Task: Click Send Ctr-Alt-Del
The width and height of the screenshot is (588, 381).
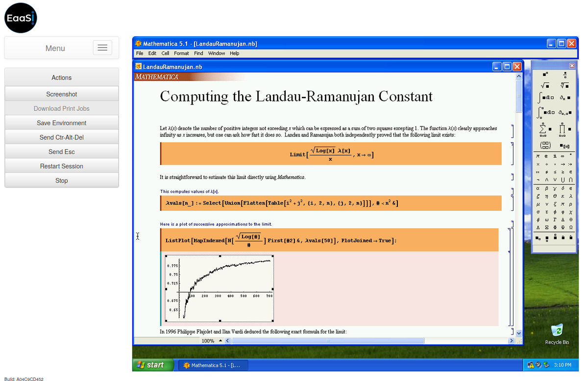Action: click(x=62, y=137)
